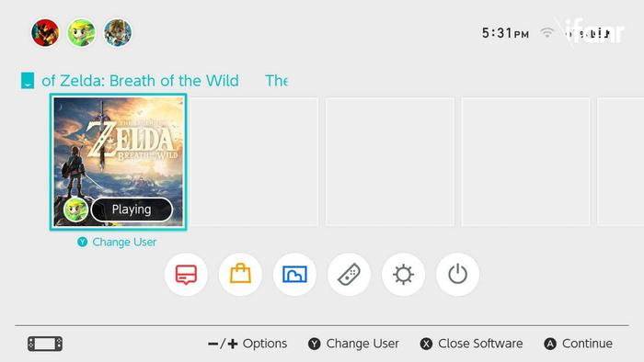Viewport: 644px width, 362px height.
Task: Click the Playing status label
Action: point(132,209)
